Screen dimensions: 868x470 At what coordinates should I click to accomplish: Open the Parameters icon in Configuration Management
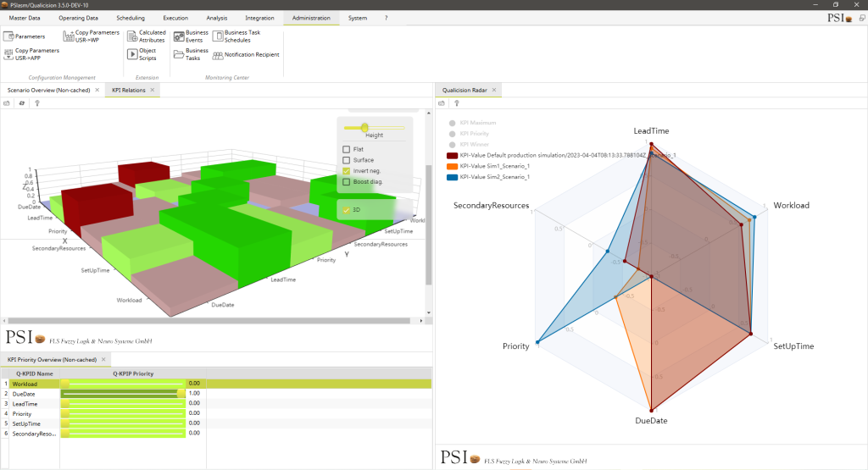[8, 36]
